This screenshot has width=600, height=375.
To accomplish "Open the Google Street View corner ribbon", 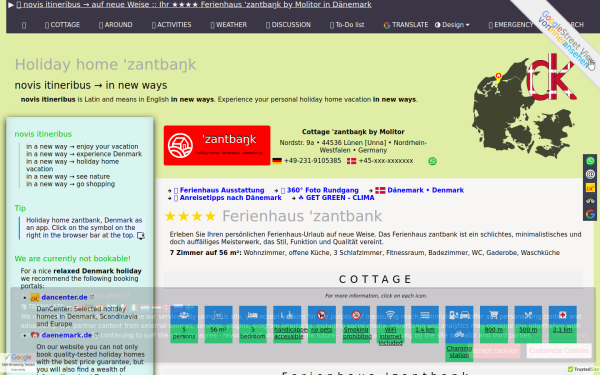I will [x=569, y=38].
